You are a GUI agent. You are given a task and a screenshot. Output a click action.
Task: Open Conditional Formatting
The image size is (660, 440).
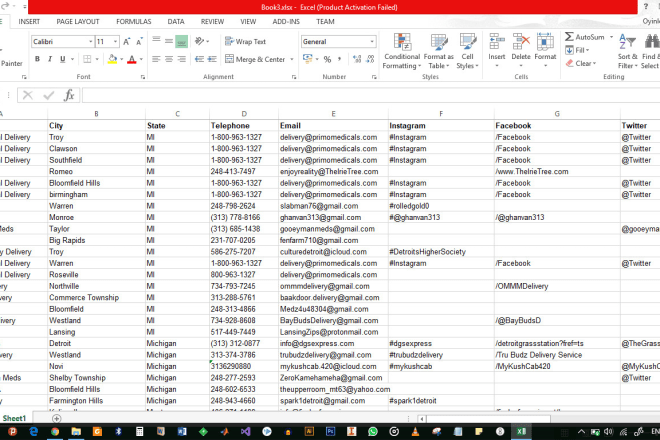pos(402,51)
